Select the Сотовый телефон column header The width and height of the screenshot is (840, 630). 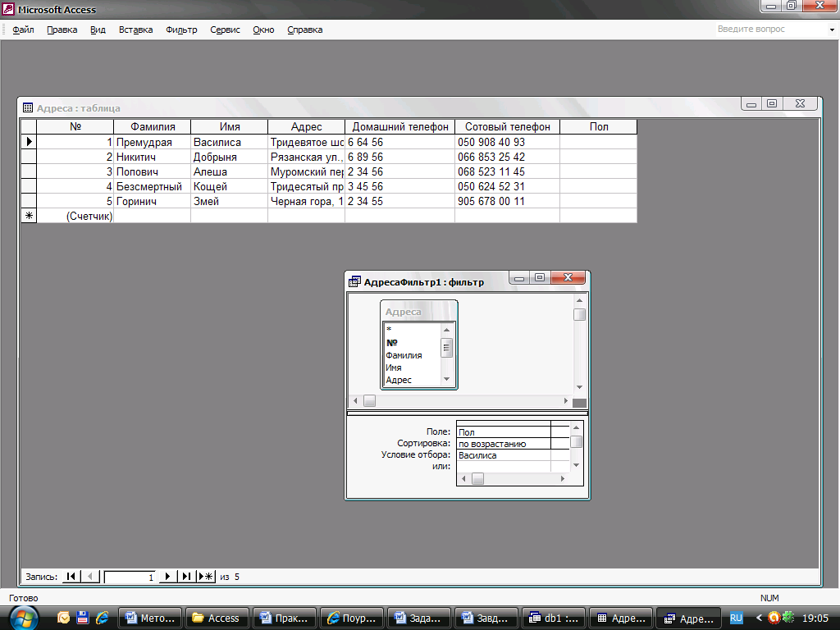click(x=507, y=127)
